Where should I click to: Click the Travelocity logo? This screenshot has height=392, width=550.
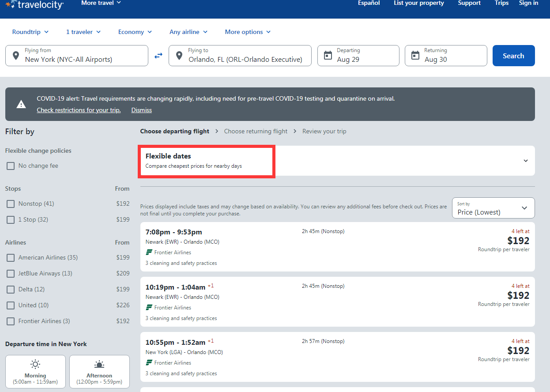pyautogui.click(x=34, y=4)
